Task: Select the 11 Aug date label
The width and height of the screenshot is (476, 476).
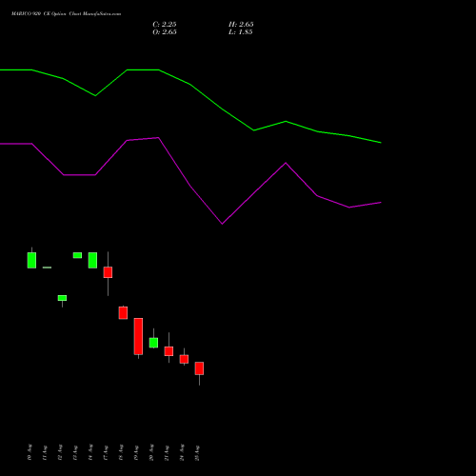Action: (45, 452)
